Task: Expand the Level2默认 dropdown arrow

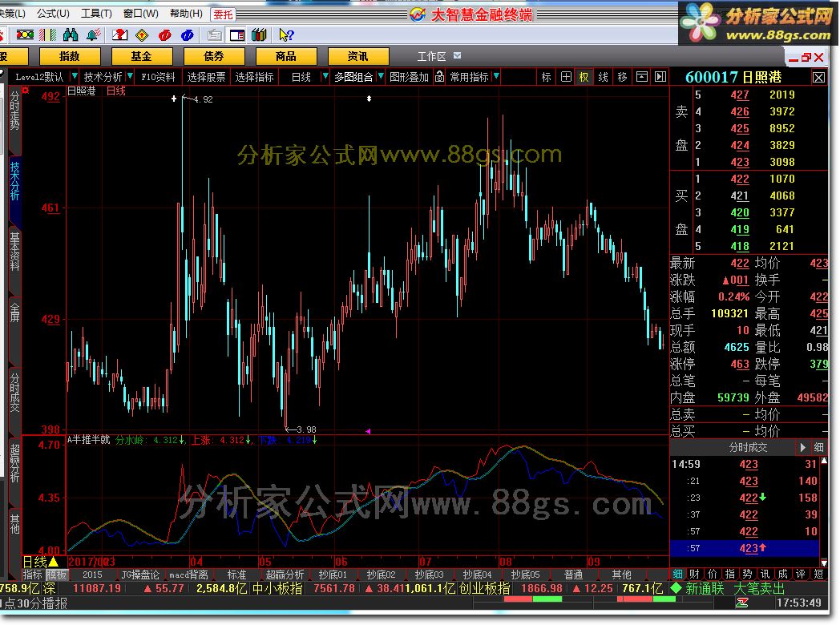Action: (75, 77)
